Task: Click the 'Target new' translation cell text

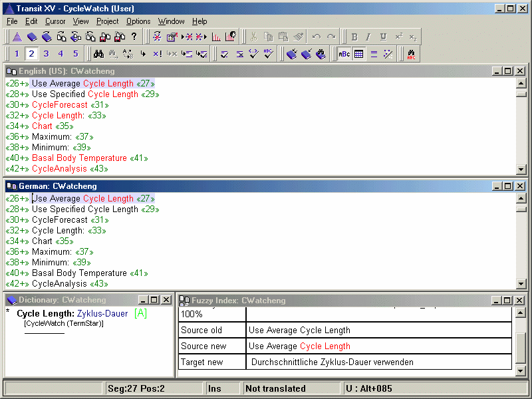Action: (x=332, y=362)
